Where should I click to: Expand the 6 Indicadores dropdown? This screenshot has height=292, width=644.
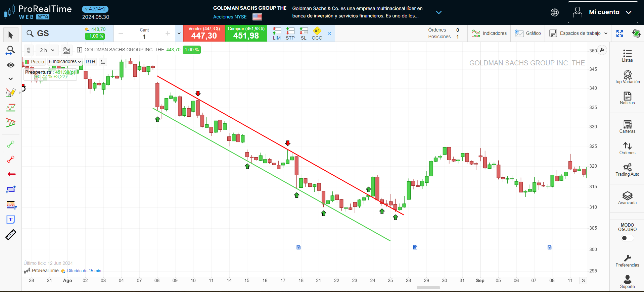pos(65,62)
